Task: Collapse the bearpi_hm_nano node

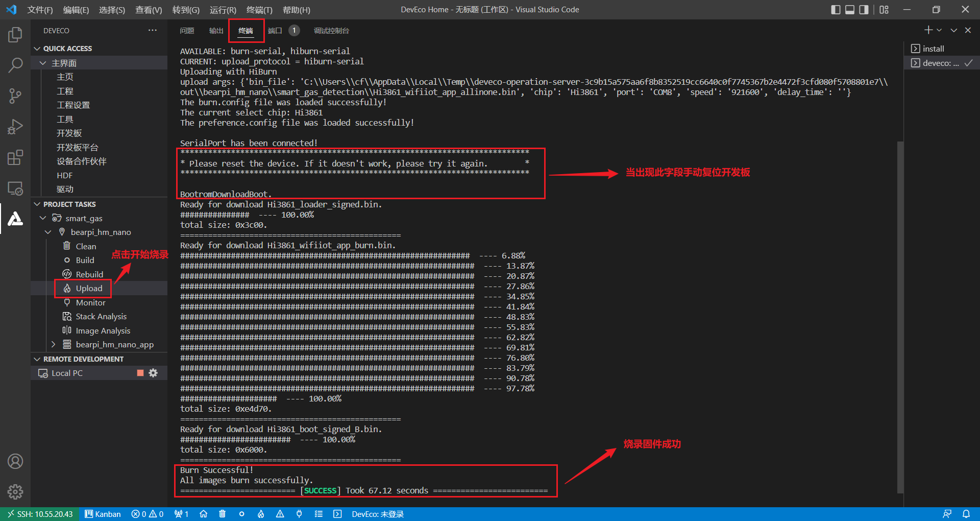Action: click(48, 232)
